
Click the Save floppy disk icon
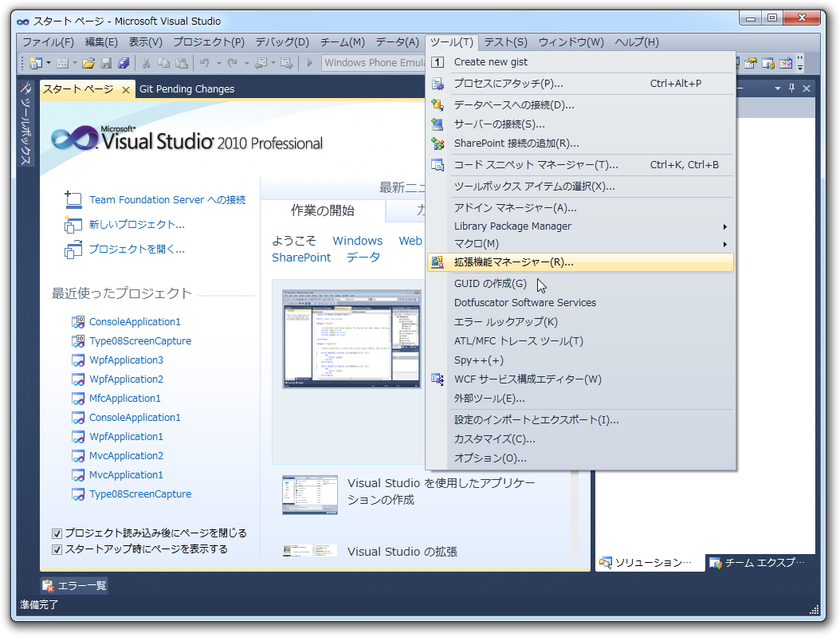click(106, 63)
